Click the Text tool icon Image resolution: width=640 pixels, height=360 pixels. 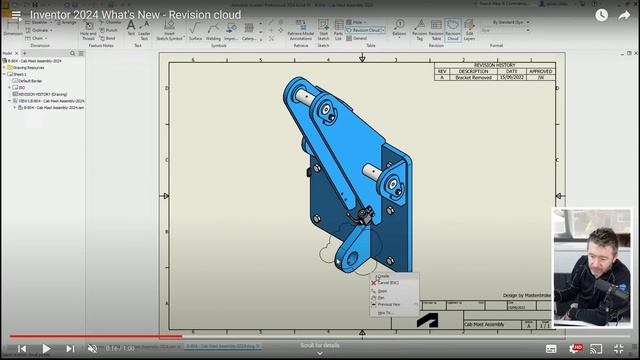tap(131, 29)
